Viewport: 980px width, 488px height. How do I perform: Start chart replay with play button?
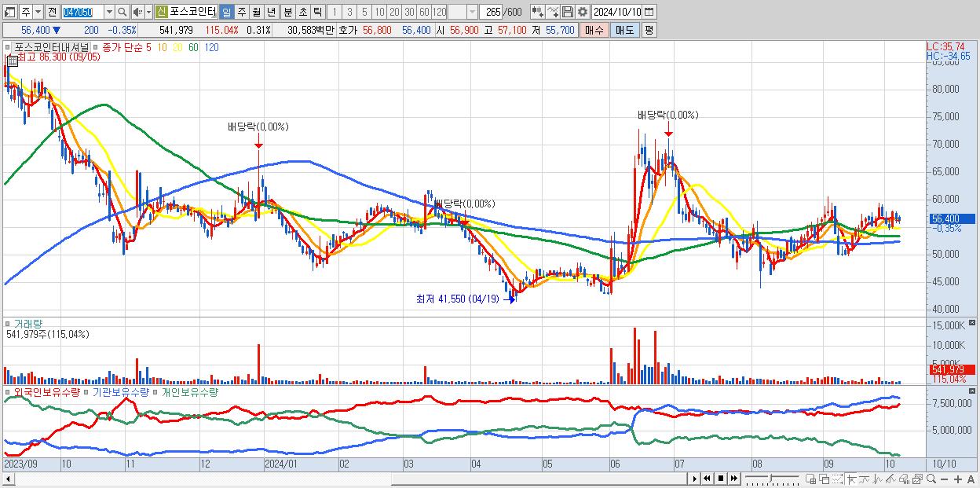[694, 479]
